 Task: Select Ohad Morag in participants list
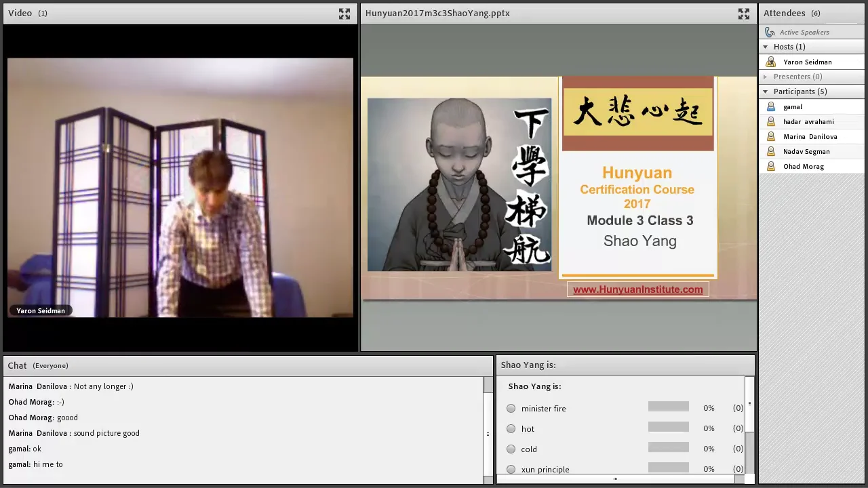point(812,166)
